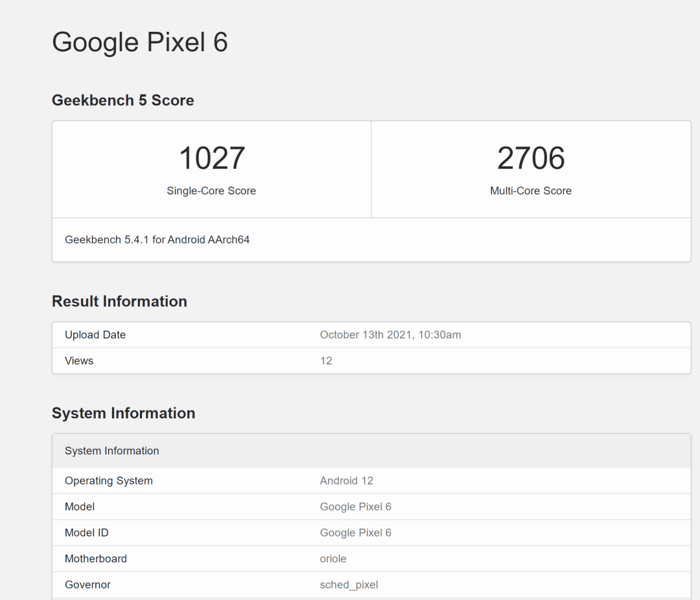Select the October 13th 2021, 10:30am value
The width and height of the screenshot is (700, 600).
point(390,335)
